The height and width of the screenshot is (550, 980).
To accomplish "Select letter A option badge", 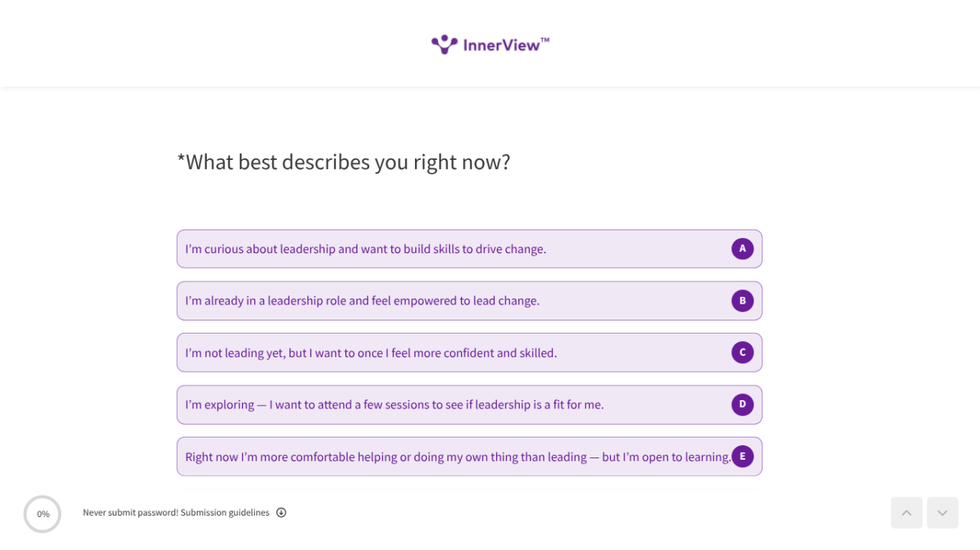I will pyautogui.click(x=742, y=249).
